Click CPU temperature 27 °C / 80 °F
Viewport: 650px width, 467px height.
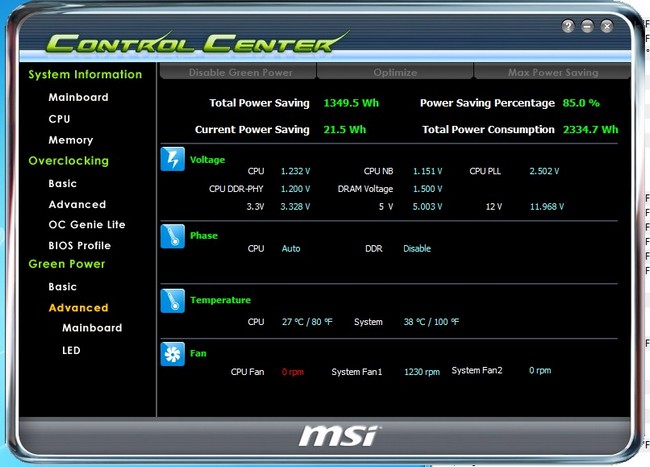307,322
